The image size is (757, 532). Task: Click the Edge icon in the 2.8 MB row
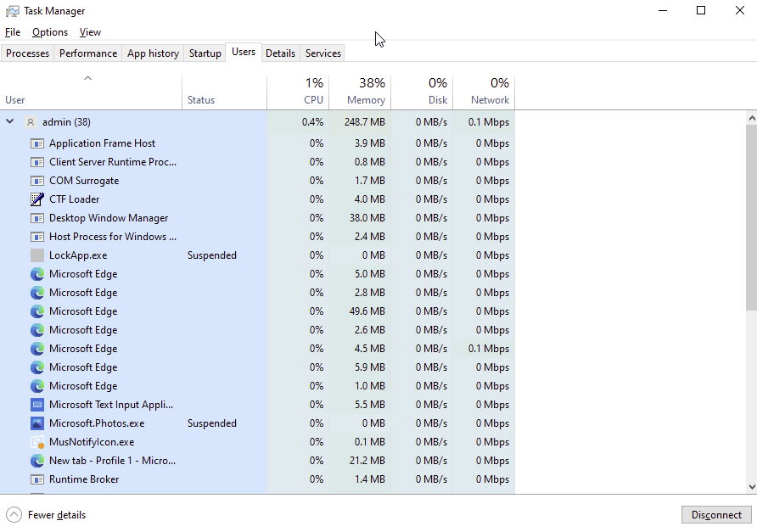click(x=37, y=293)
